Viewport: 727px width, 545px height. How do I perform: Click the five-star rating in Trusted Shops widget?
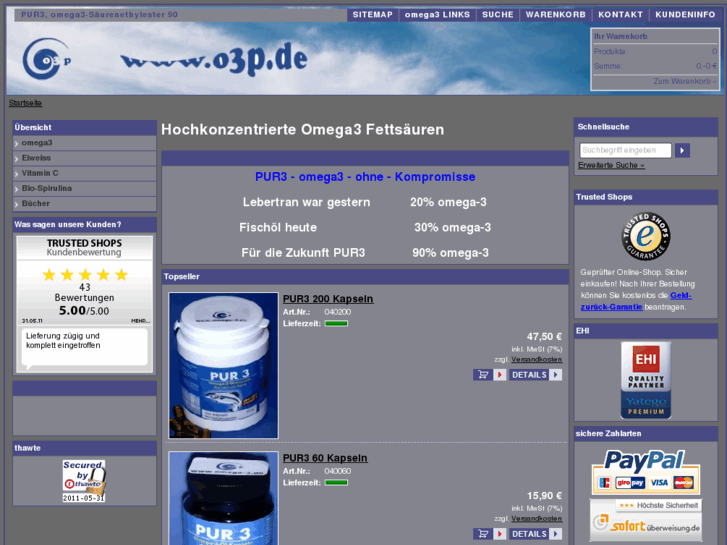click(85, 275)
